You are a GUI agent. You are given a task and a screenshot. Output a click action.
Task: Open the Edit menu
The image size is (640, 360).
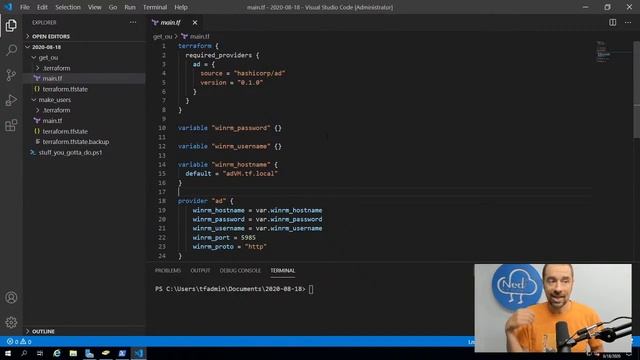(42, 7)
